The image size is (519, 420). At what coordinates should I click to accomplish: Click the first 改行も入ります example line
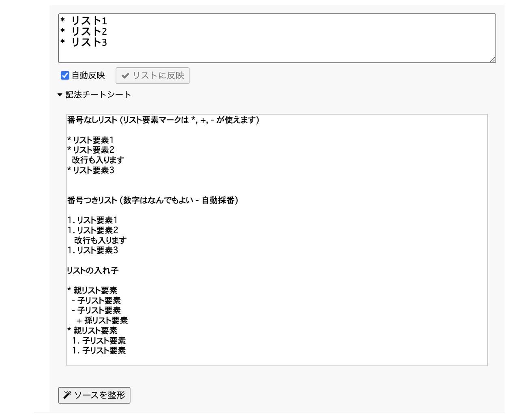tap(98, 160)
